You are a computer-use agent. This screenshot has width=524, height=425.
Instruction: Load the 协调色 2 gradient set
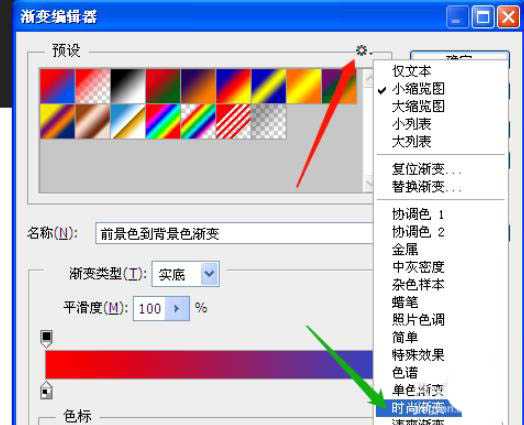418,232
